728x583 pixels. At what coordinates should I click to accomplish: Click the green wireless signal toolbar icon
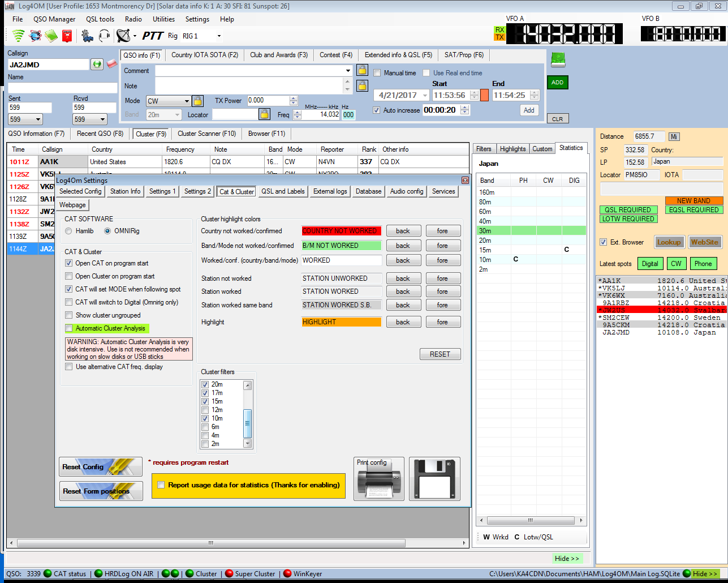pos(19,36)
